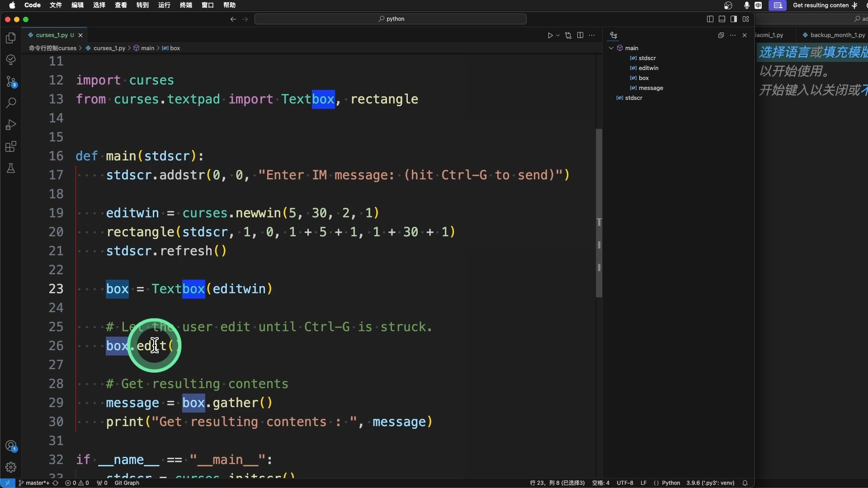Click curses_1.py breadcrumb
This screenshot has width=868, height=488.
[x=109, y=48]
